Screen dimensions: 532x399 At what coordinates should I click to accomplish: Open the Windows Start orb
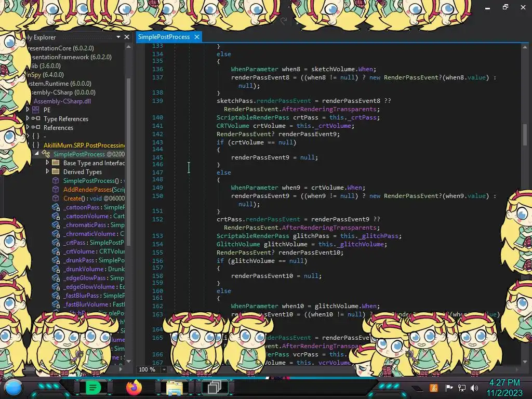pyautogui.click(x=14, y=388)
